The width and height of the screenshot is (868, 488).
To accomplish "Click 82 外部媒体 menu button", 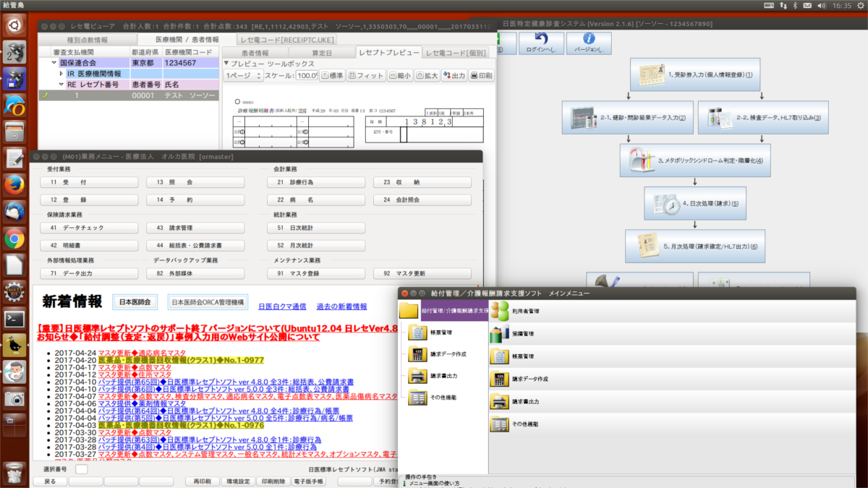I will [x=195, y=274].
